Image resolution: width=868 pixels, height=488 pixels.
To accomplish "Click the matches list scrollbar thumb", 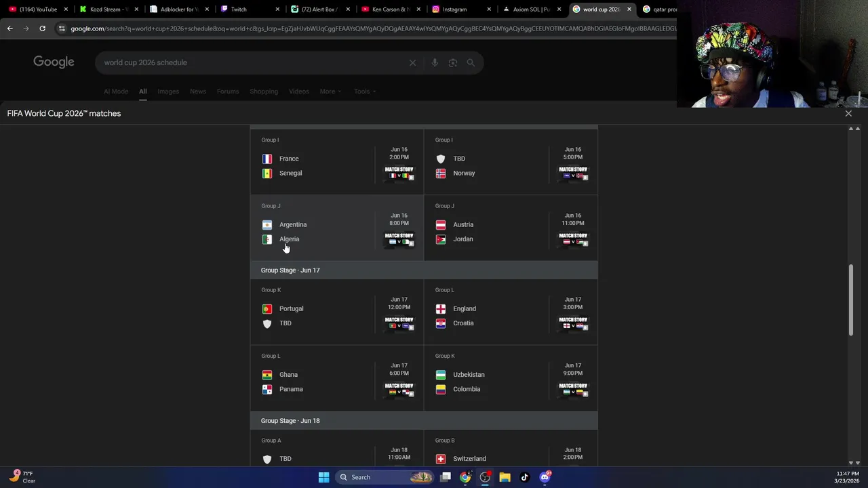I will click(852, 300).
